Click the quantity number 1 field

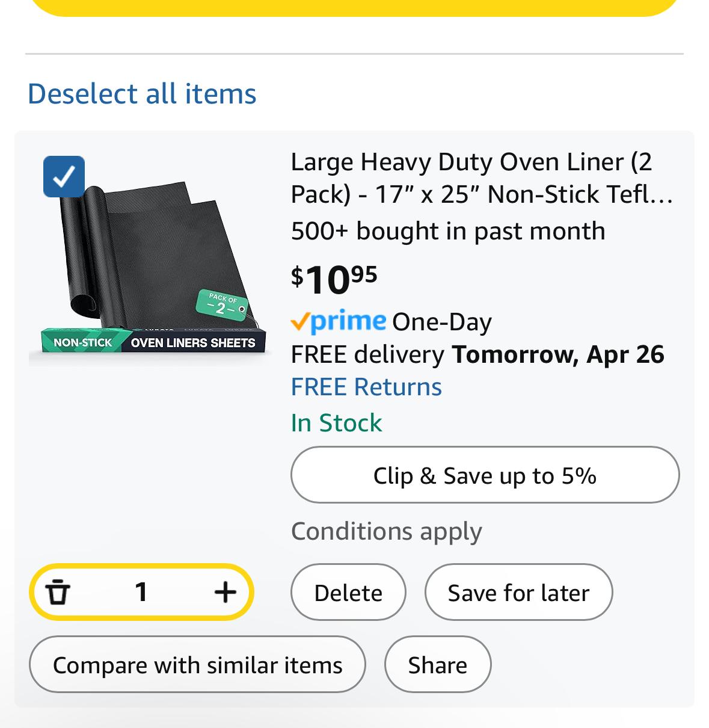(x=141, y=592)
